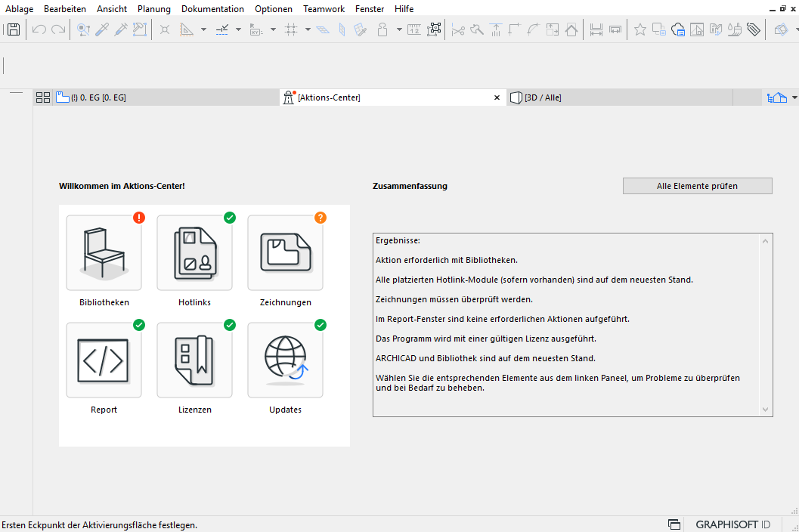Select the horizontal editing plane icon
The height and width of the screenshot is (532, 799).
[x=323, y=29]
